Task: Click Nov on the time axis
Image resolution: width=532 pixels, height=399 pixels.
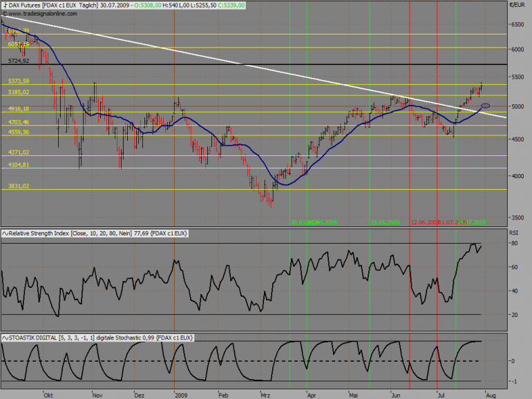Action: click(97, 396)
